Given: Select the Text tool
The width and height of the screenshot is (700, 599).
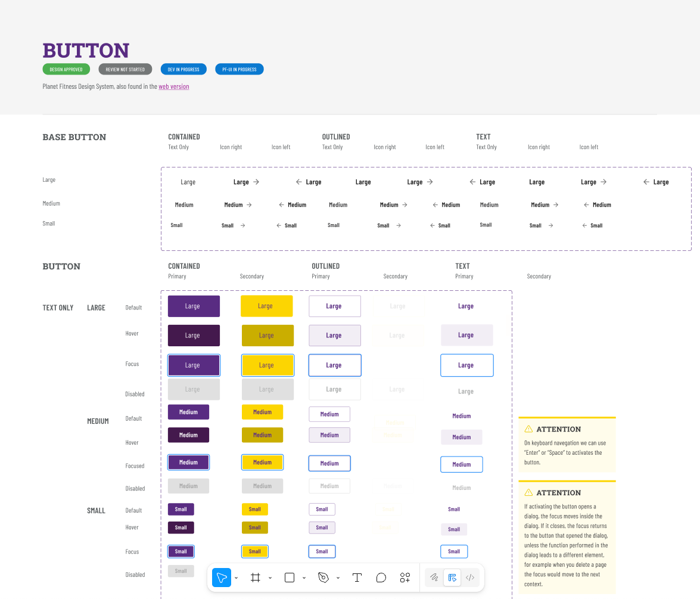Looking at the screenshot, I should pos(357,578).
